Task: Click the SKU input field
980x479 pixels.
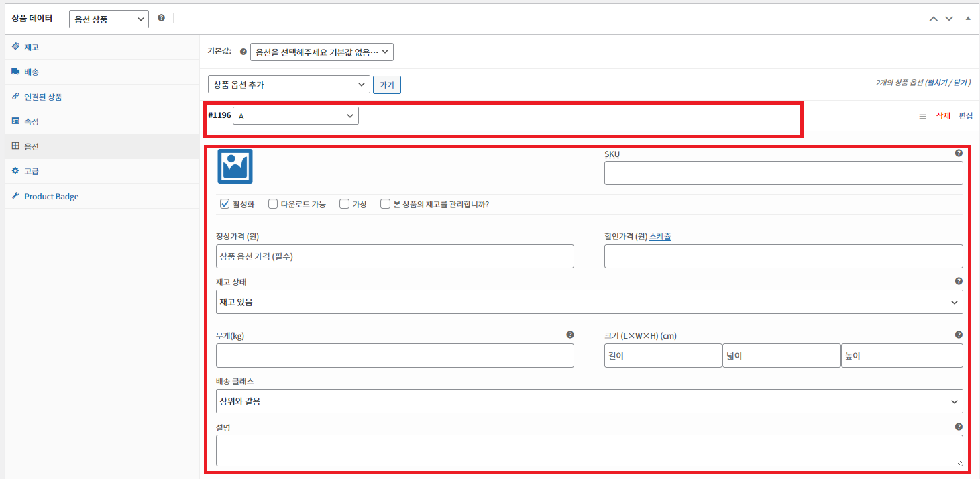Action: (783, 173)
